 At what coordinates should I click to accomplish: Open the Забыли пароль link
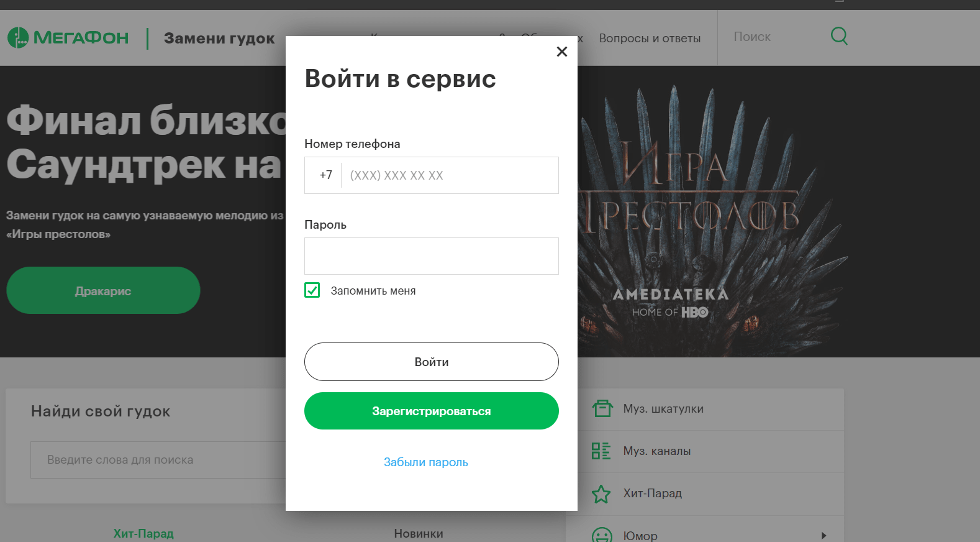tap(425, 462)
